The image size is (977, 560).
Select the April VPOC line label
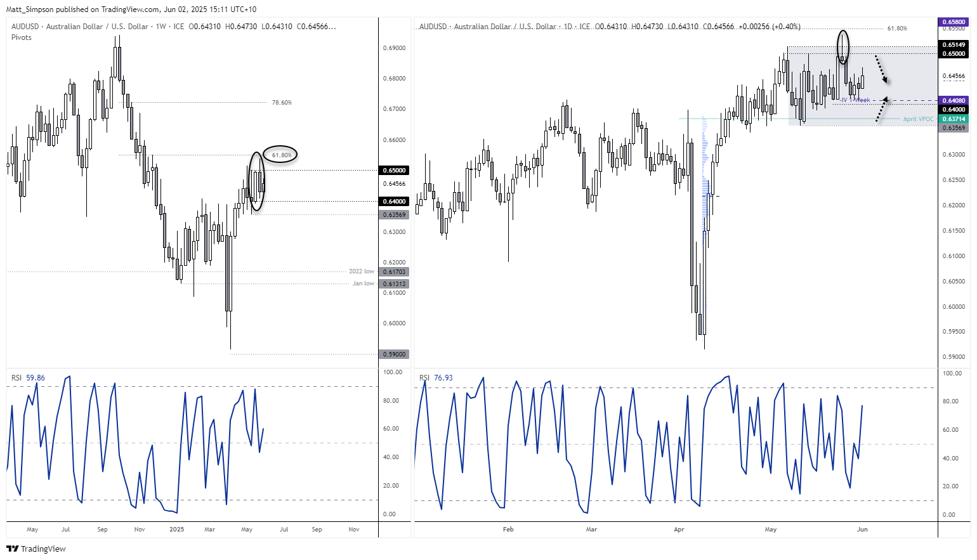[x=917, y=119]
